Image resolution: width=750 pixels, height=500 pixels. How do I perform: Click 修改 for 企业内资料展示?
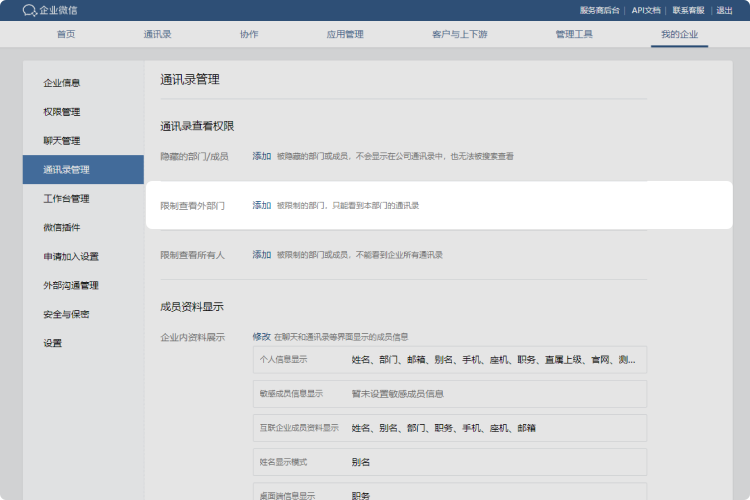(x=262, y=337)
